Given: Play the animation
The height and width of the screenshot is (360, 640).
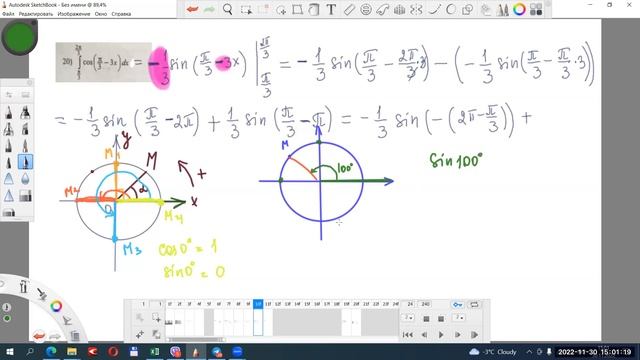Looking at the screenshot, I should pyautogui.click(x=441, y=335).
